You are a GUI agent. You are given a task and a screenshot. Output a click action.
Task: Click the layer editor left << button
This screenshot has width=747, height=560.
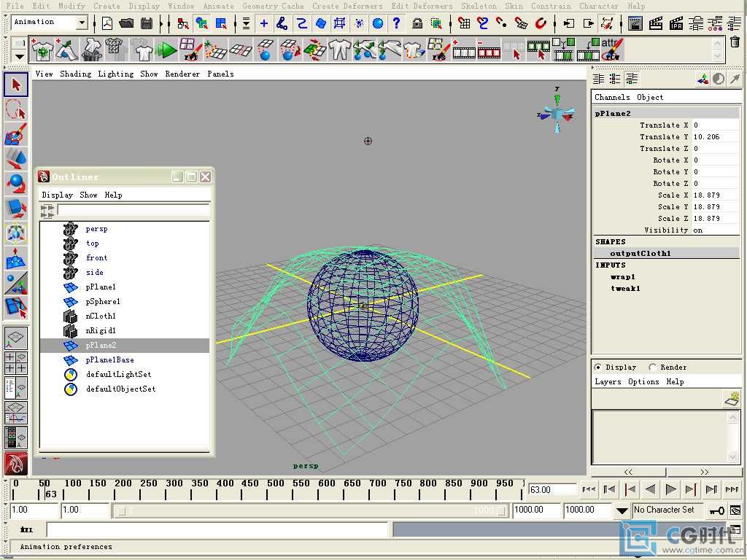(x=628, y=472)
